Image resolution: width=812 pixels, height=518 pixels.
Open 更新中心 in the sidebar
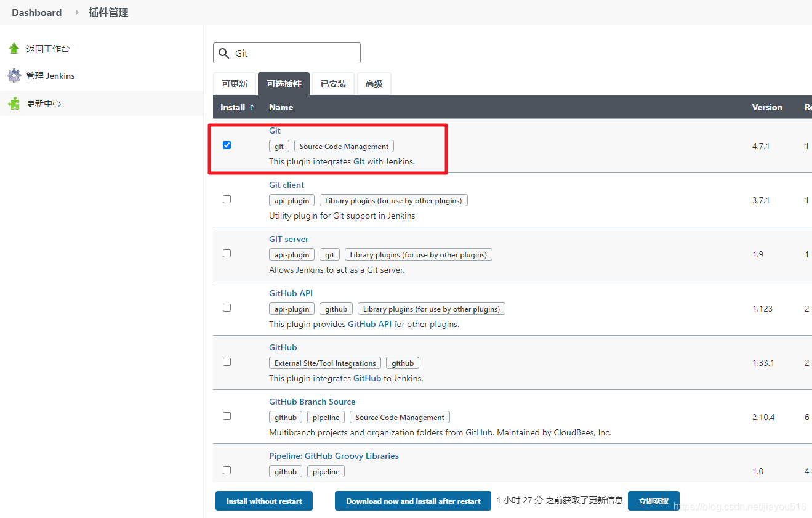(x=44, y=103)
